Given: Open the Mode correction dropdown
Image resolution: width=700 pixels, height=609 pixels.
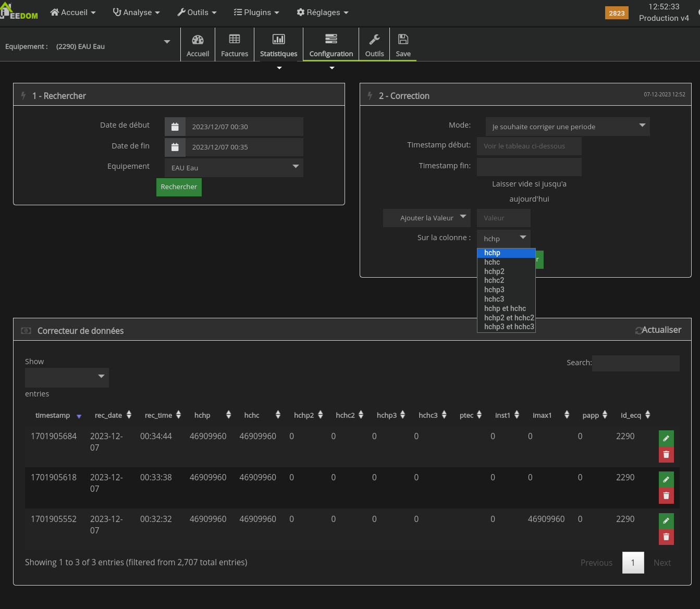Looking at the screenshot, I should click(567, 127).
